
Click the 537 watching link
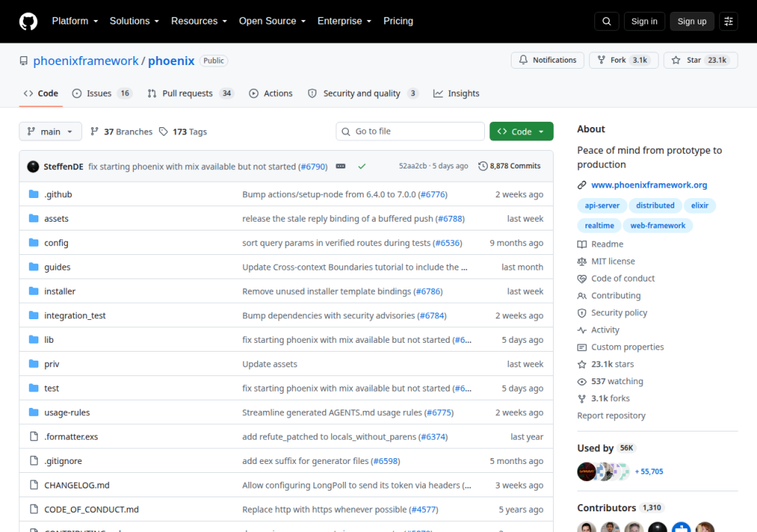610,381
